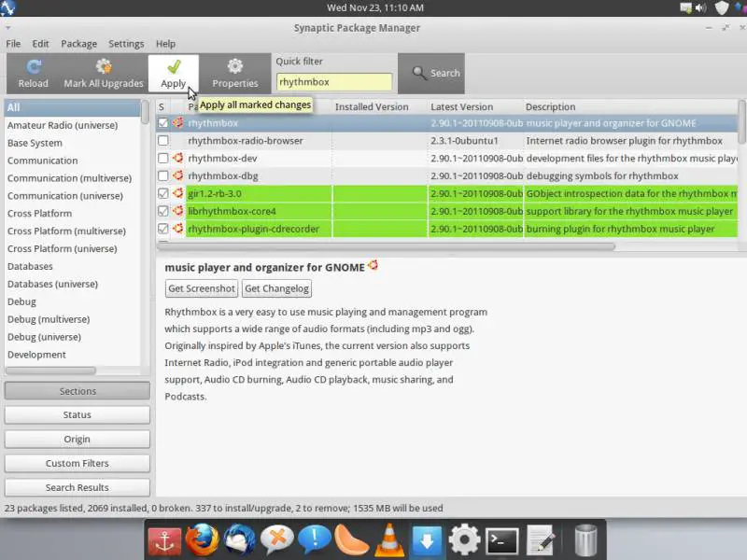Select Cross Platform section

73,214
